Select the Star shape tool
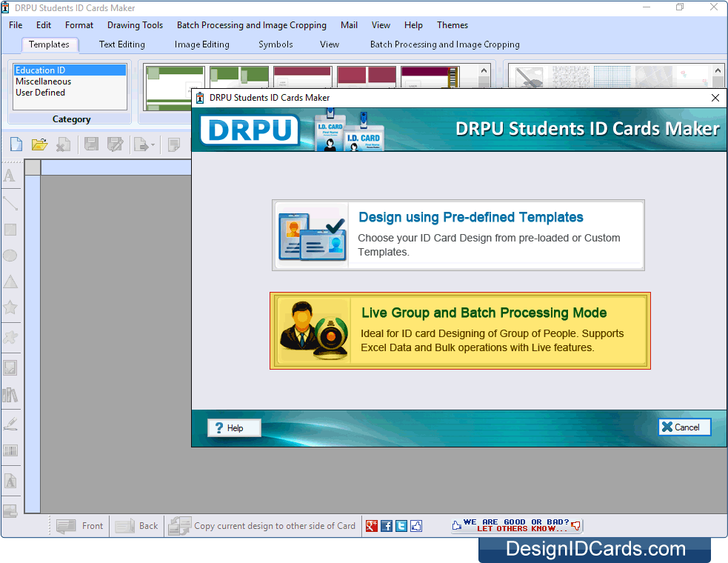The height and width of the screenshot is (563, 728). [x=10, y=307]
